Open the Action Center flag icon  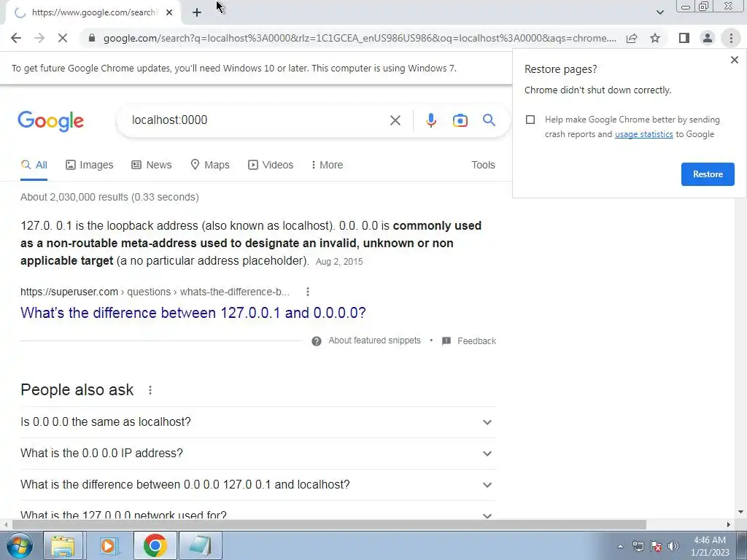pos(656,547)
